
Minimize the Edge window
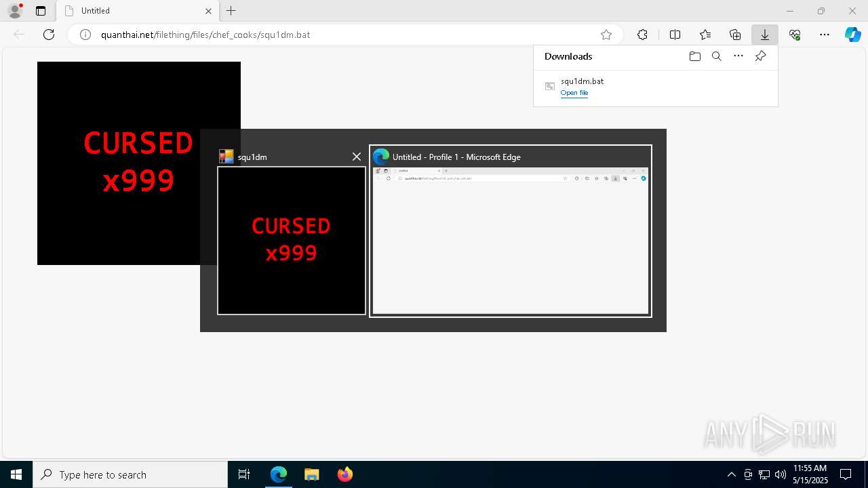click(x=790, y=11)
